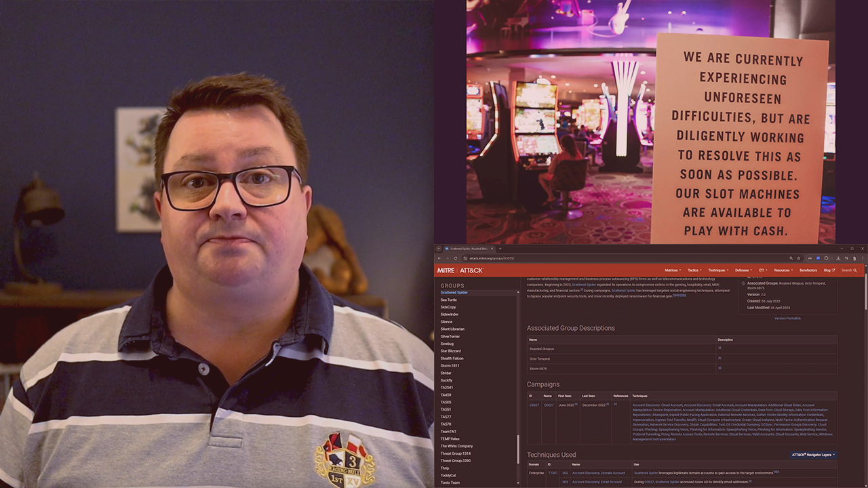
Task: Click the Search button in the navbar
Action: coord(849,270)
